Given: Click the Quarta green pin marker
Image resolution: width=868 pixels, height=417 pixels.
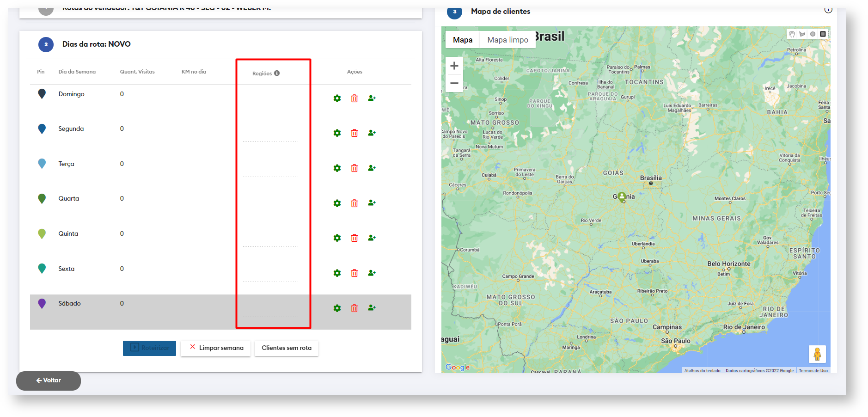Looking at the screenshot, I should click(x=42, y=198).
